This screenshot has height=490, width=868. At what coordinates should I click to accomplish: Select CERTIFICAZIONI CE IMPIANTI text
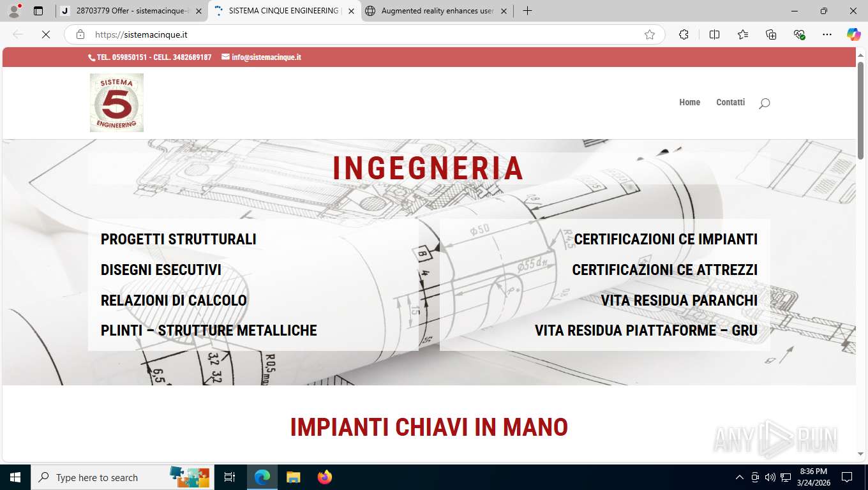666,239
